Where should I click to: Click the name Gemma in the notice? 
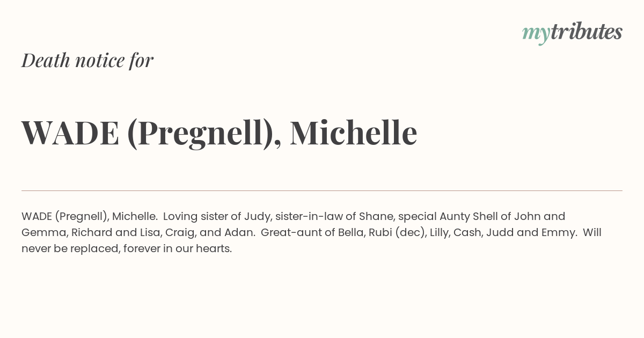(x=41, y=233)
